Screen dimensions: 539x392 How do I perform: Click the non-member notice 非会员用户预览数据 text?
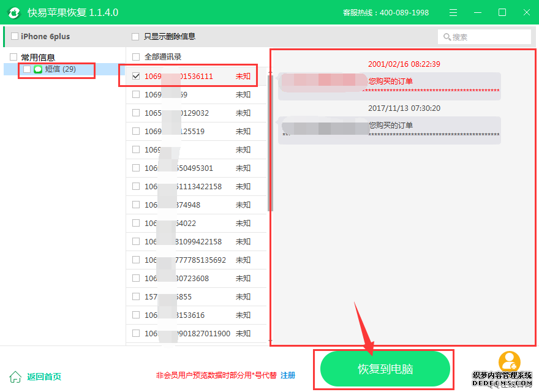pyautogui.click(x=216, y=375)
